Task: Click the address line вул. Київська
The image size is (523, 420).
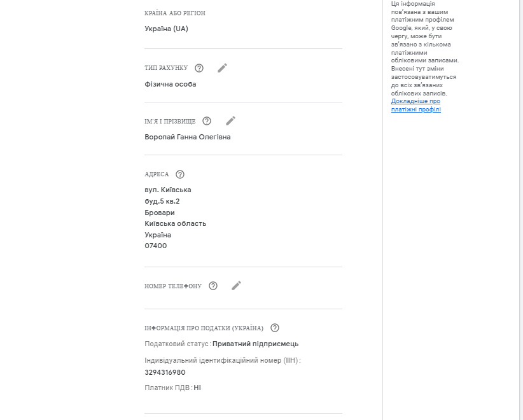Action: pos(168,190)
